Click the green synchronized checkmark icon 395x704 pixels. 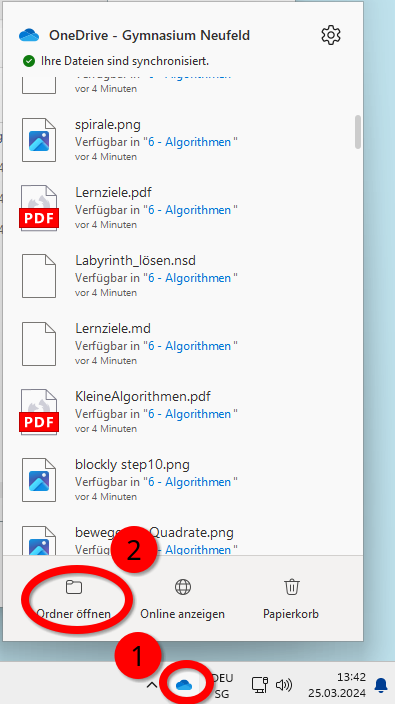coord(29,60)
